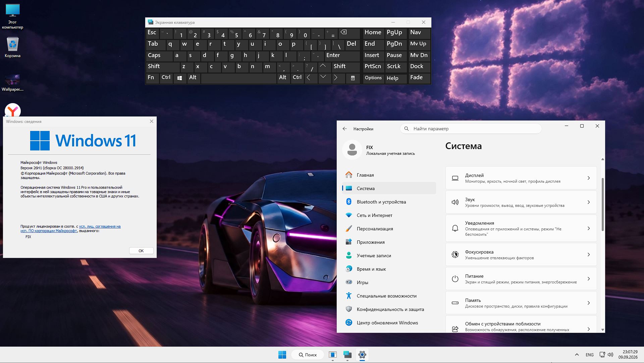
Task: Click the FIX user account avatar
Action: (x=352, y=150)
